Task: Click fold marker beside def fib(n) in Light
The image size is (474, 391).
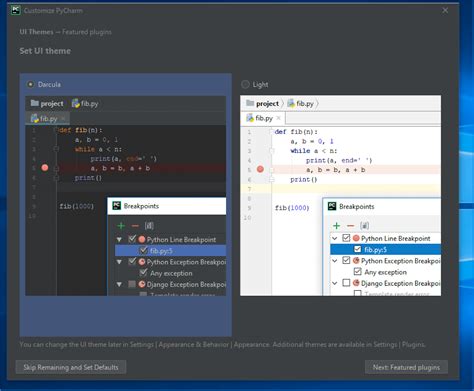Action: click(271, 132)
